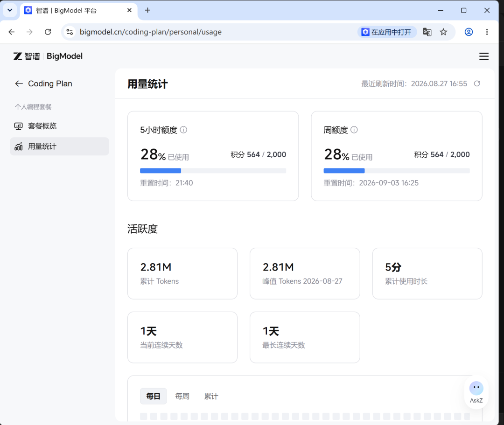Viewport: 504px width, 425px height.
Task: Click the Zhipu BigModel logo
Action: pyautogui.click(x=48, y=56)
